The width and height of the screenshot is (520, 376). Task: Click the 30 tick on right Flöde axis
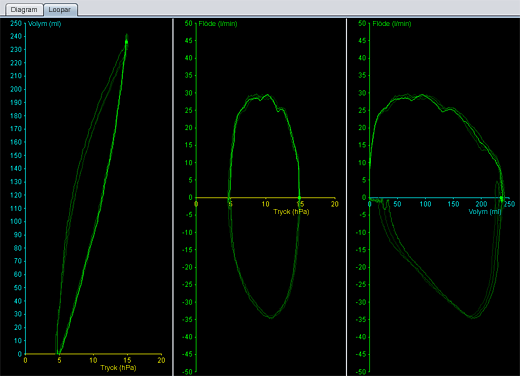coord(362,93)
